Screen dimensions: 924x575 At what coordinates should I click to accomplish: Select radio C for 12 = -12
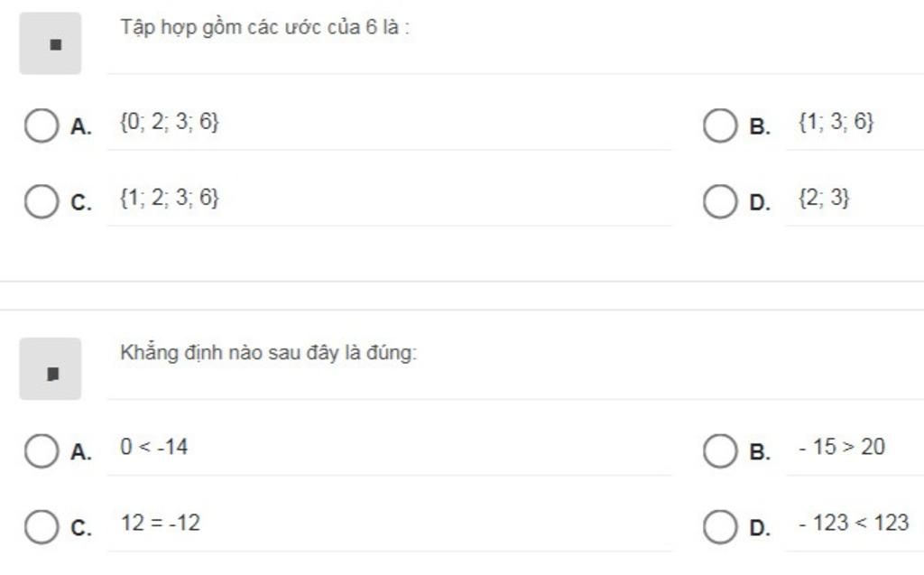(42, 526)
